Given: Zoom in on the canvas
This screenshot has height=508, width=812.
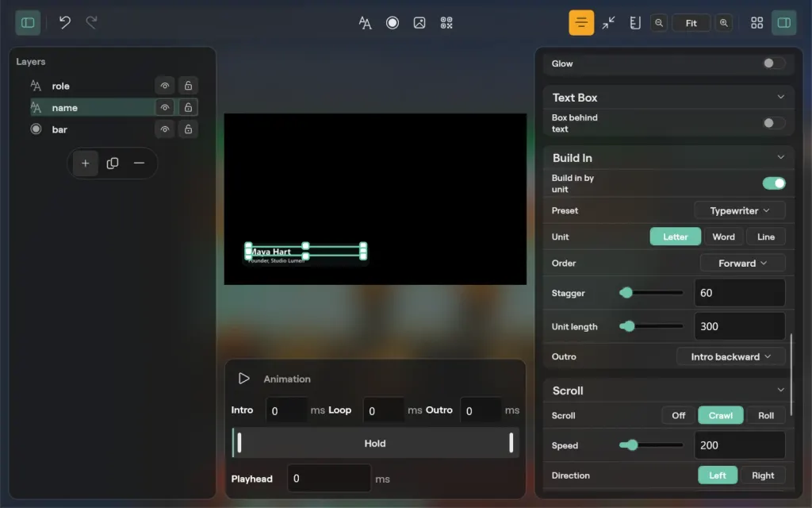Looking at the screenshot, I should click(724, 23).
